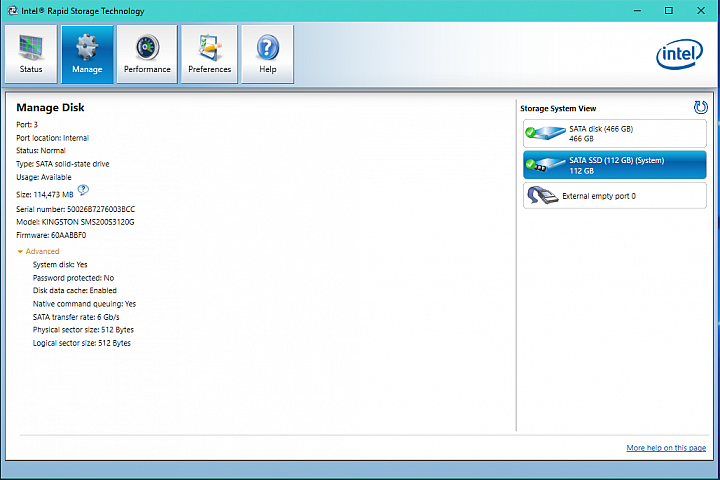Select the Manage tab

click(87, 54)
